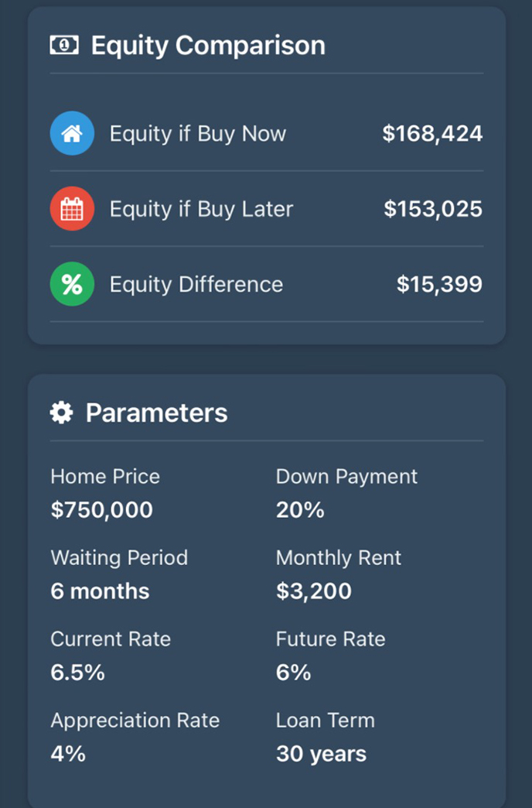Click the red calendar icon
Image resolution: width=532 pixels, height=808 pixels.
click(x=72, y=208)
